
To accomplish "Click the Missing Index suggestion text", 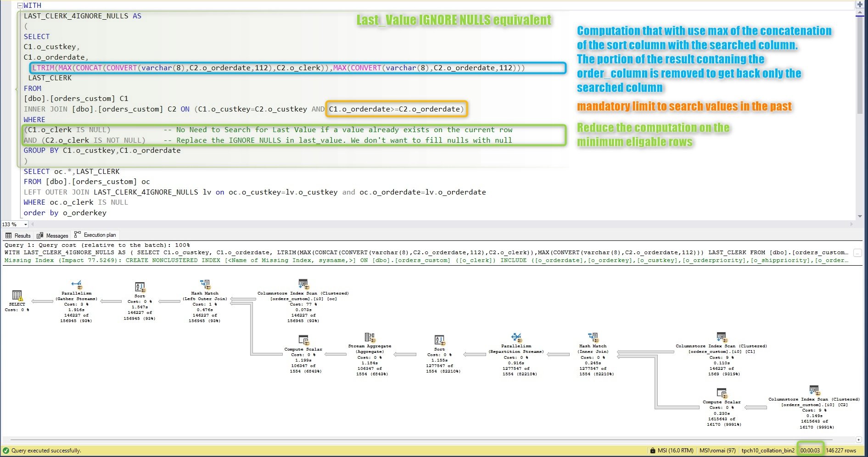I will pos(426,260).
